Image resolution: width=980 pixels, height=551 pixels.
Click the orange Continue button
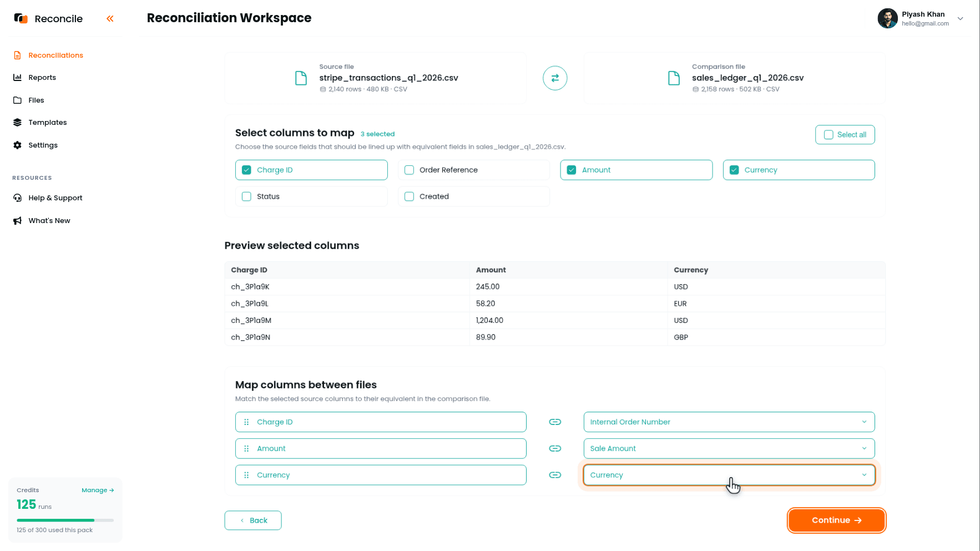[836, 520]
